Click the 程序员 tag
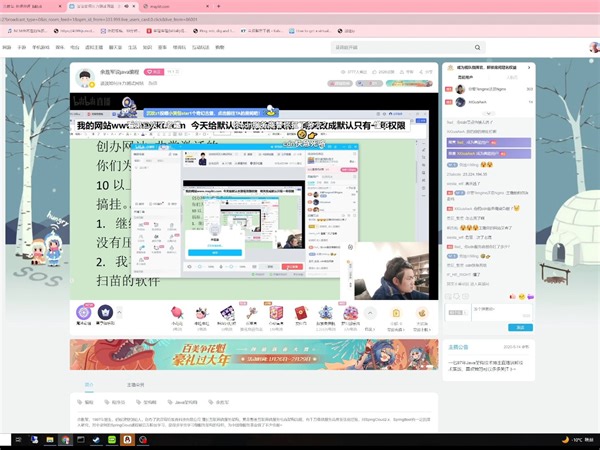 click(115, 402)
